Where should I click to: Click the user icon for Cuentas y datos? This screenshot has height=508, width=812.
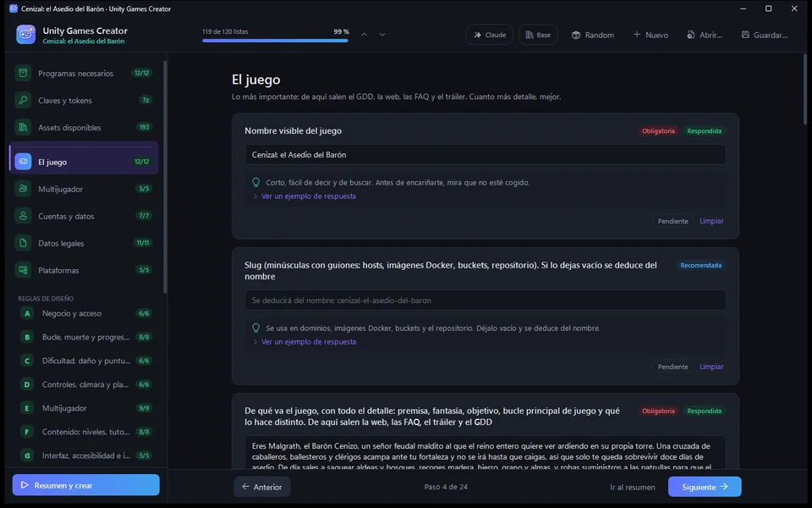tap(24, 216)
